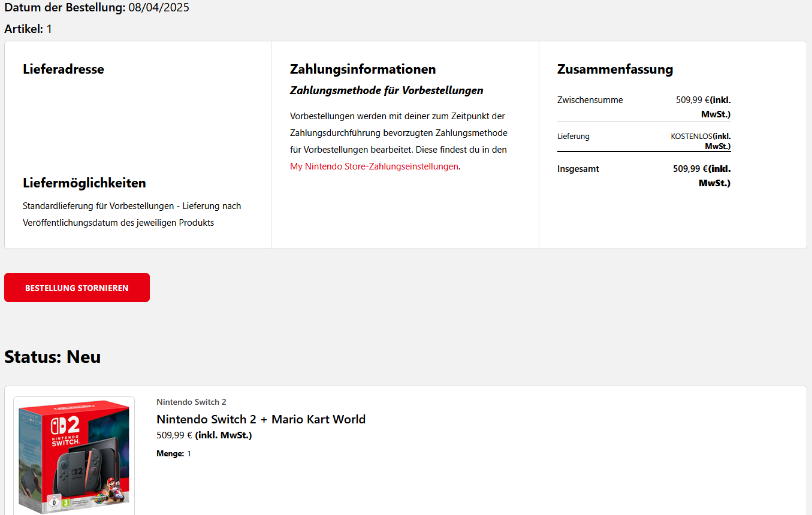Click the Insgesamt total label
Screen dimensions: 812x515
tap(578, 169)
